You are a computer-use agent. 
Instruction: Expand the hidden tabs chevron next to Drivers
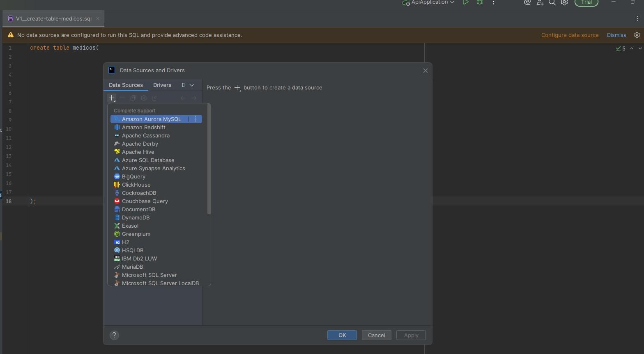point(192,85)
